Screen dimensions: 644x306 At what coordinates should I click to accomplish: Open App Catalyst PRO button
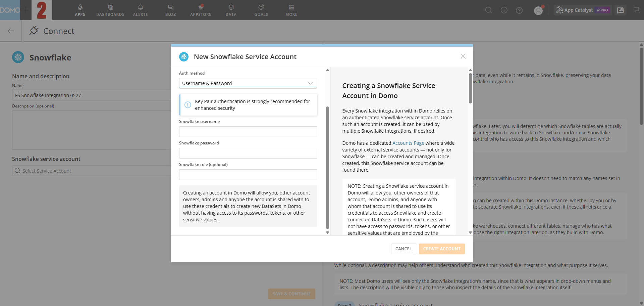coord(583,10)
